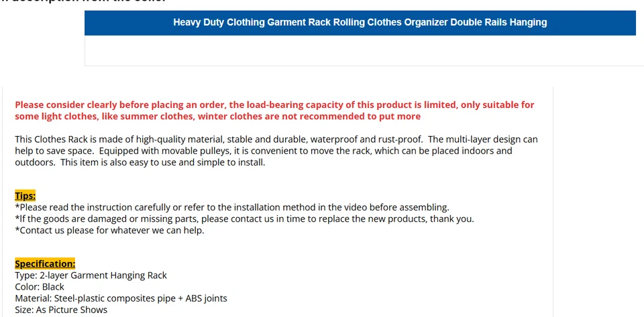The height and width of the screenshot is (317, 644).
Task: Click the 'Contact us please' tip line
Action: 109,230
